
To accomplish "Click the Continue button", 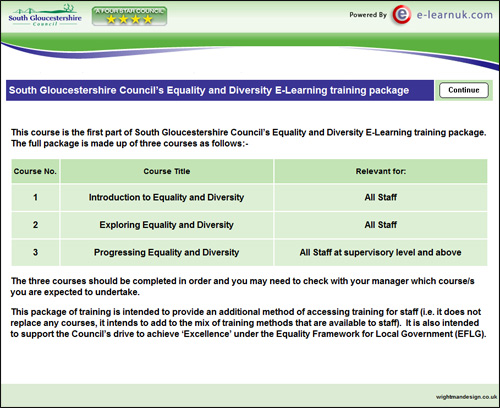I will pos(464,90).
